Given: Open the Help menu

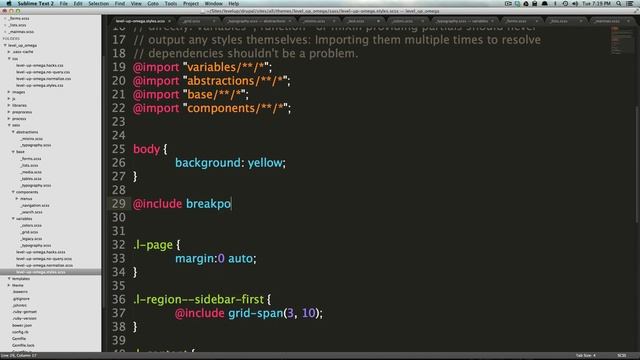Looking at the screenshot, I should pos(233,3).
